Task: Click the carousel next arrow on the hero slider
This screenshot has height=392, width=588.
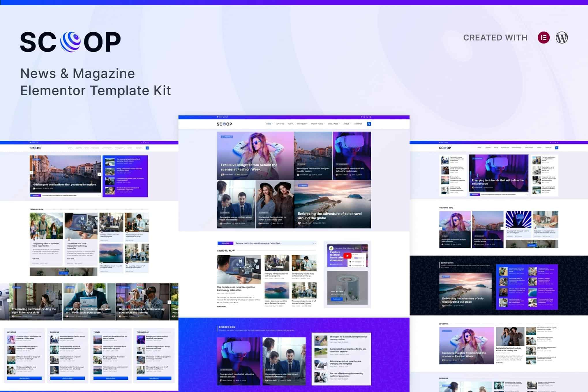Action: pos(100,174)
